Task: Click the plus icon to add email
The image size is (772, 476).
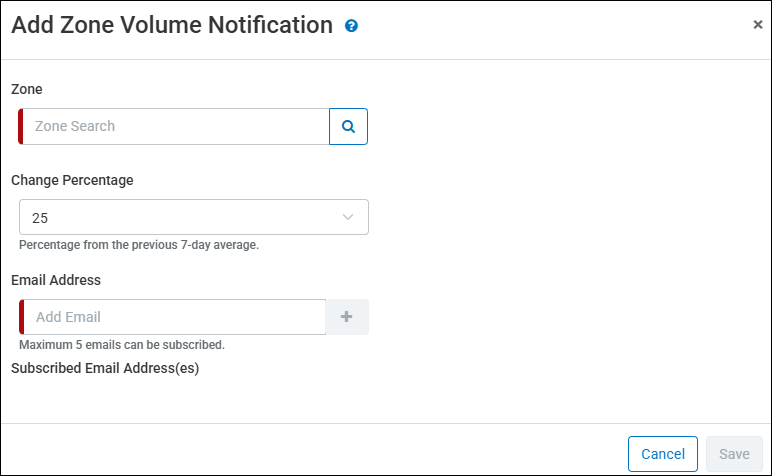Action: click(347, 317)
